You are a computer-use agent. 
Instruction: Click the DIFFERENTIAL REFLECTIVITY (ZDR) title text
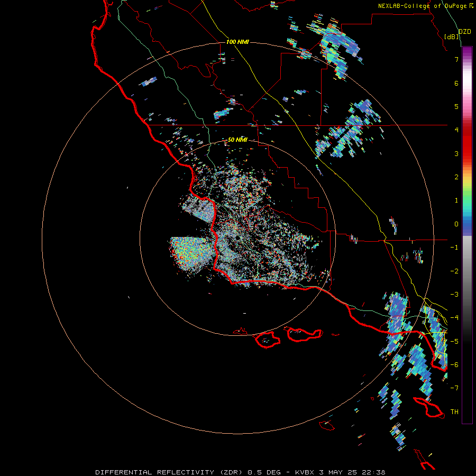(x=170, y=472)
